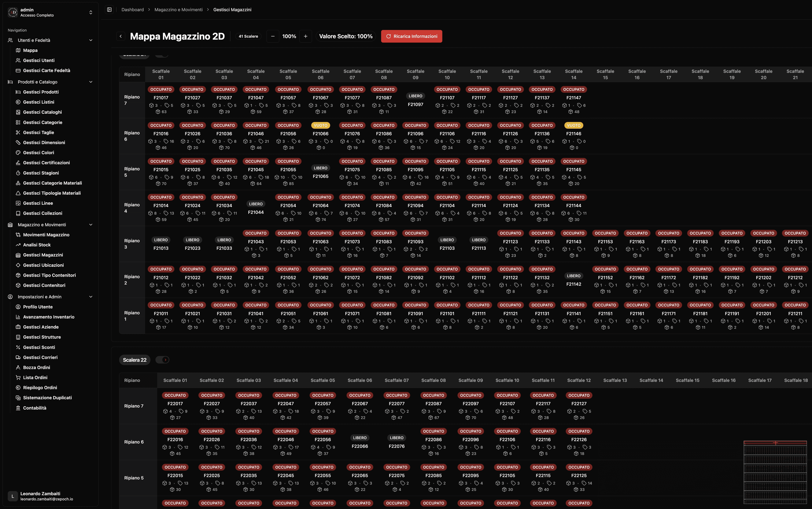Open Sistemazione Duplicati in sidebar
This screenshot has height=509, width=812.
tap(47, 398)
